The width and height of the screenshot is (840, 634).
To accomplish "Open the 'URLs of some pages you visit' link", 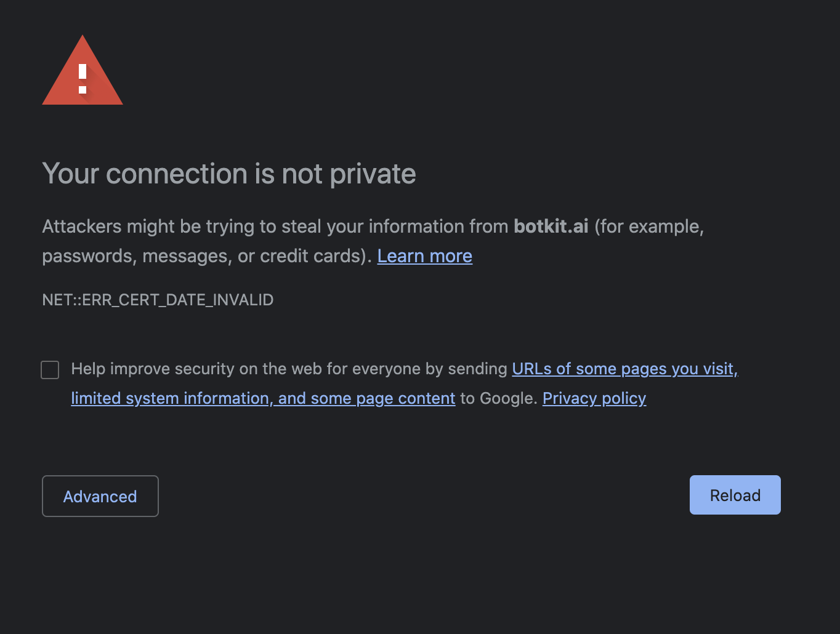I will click(624, 369).
